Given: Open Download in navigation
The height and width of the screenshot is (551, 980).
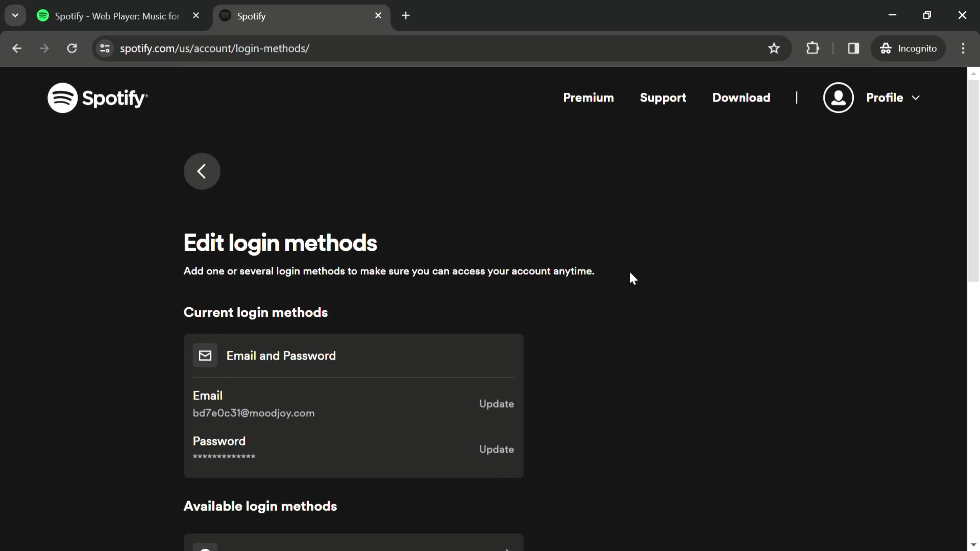Looking at the screenshot, I should 741,98.
